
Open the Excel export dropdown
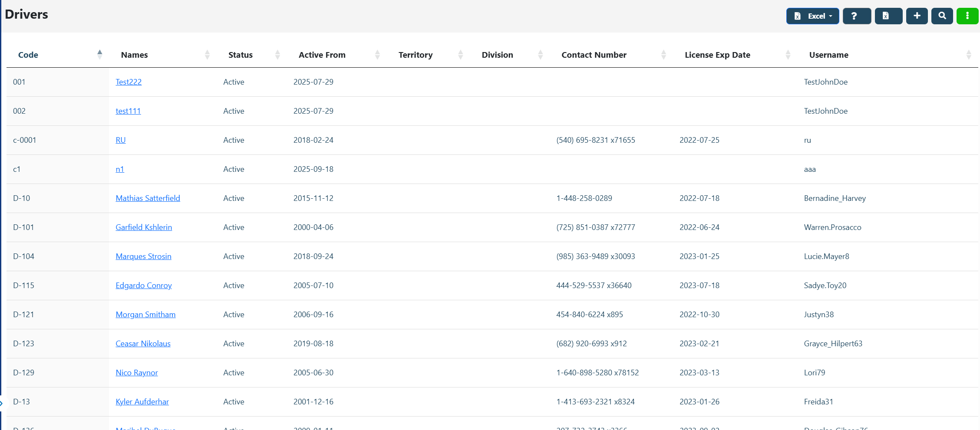pyautogui.click(x=812, y=16)
